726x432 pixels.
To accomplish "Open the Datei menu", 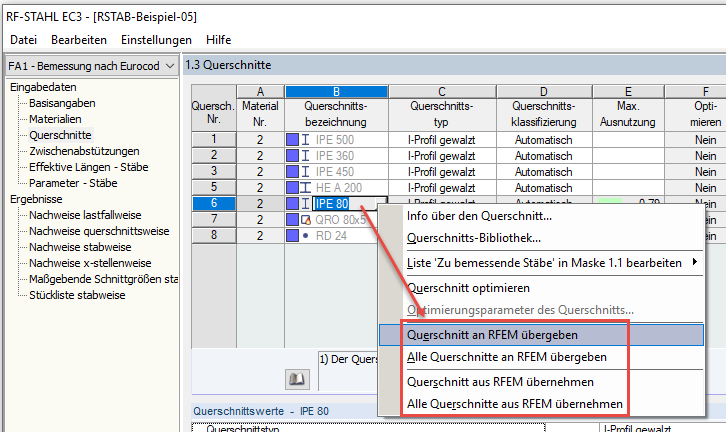I will pos(24,40).
